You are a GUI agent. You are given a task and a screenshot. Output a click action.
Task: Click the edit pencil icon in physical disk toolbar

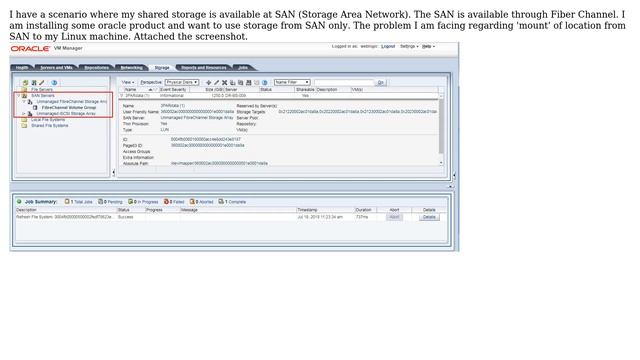pyautogui.click(x=217, y=82)
